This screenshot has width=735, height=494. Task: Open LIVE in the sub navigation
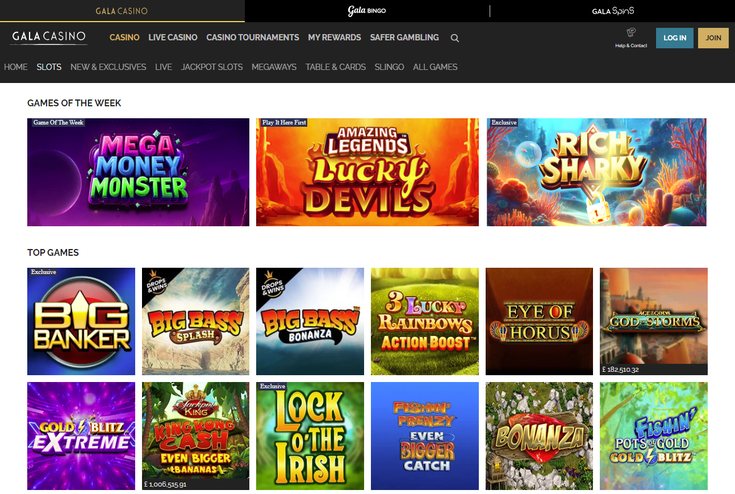163,67
